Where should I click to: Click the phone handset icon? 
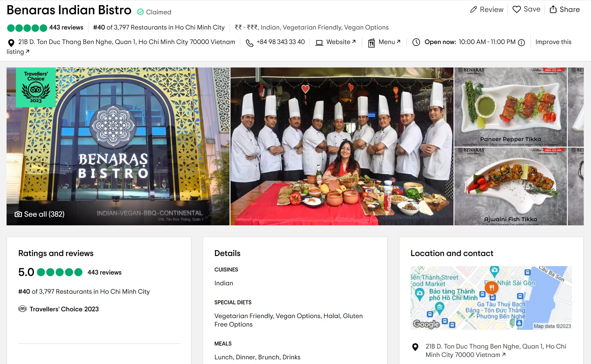[249, 43]
